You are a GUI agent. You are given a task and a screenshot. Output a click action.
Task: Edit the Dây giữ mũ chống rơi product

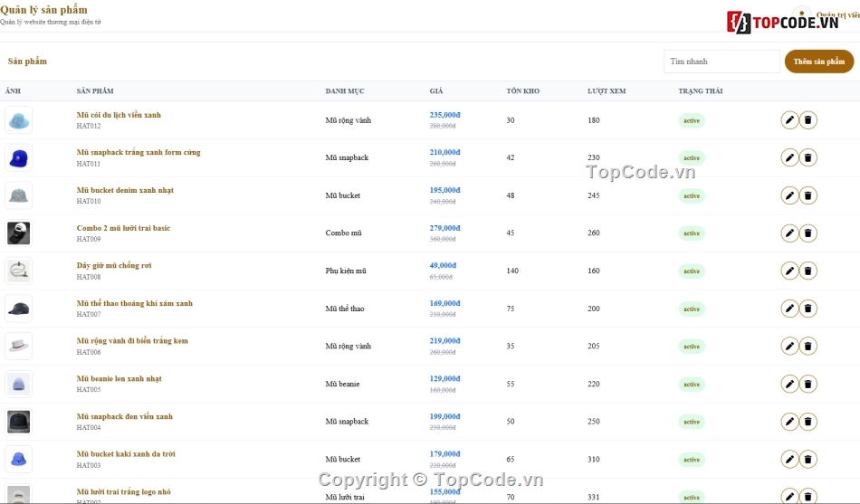[x=789, y=271]
